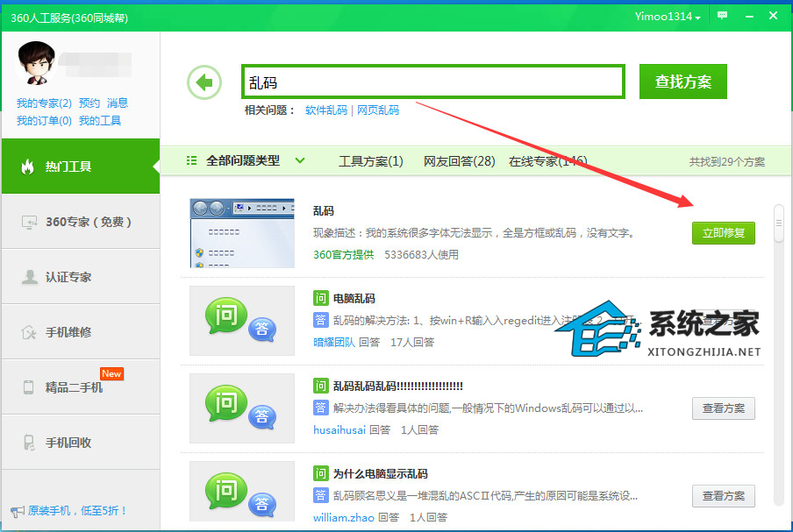The height and width of the screenshot is (532, 793).
Task: Click the 360官方提供 source label
Action: (343, 255)
